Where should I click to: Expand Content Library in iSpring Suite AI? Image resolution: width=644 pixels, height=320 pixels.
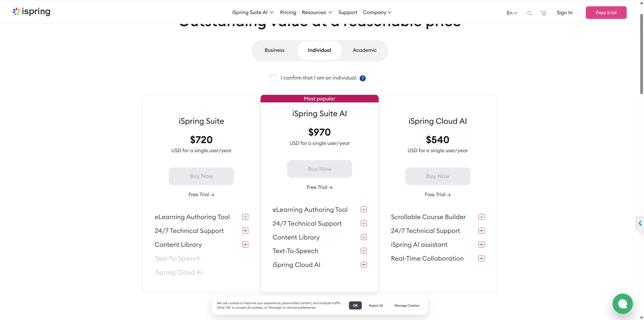364,237
